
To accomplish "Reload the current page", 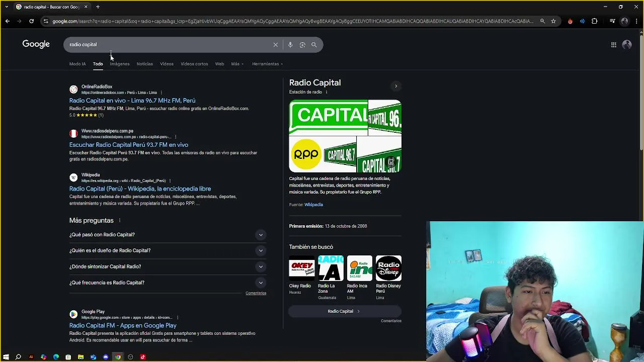I will point(31,21).
